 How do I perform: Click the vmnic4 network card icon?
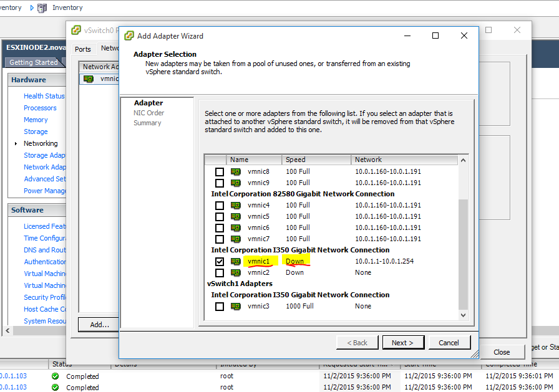pyautogui.click(x=236, y=206)
